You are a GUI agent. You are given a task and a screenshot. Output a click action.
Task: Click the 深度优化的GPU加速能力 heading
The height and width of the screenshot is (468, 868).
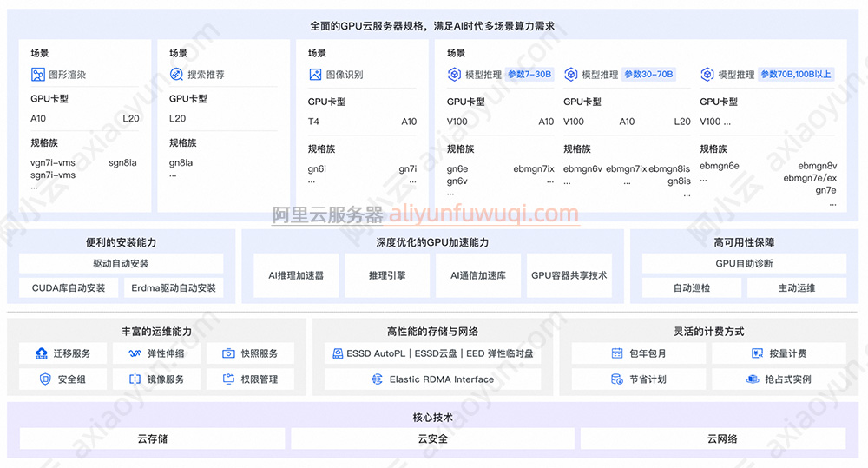point(433,242)
